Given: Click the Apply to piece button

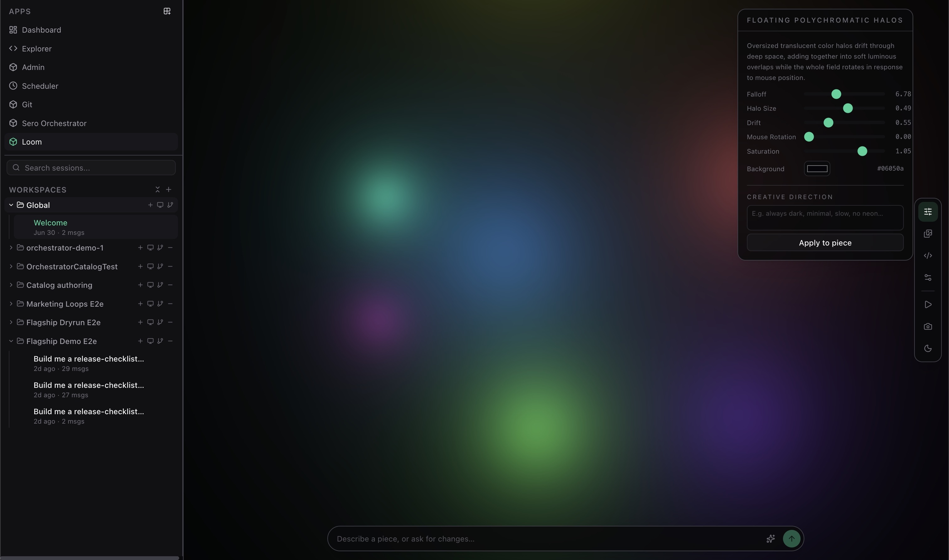Looking at the screenshot, I should 825,243.
